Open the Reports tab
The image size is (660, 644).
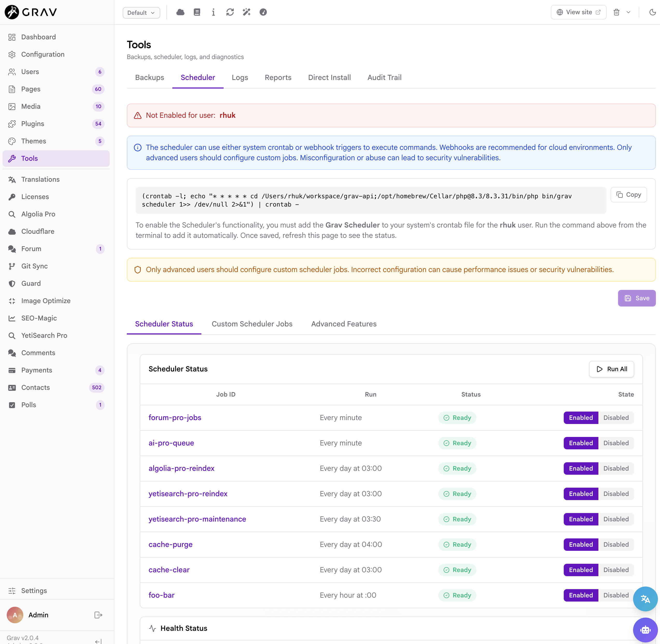pos(278,78)
